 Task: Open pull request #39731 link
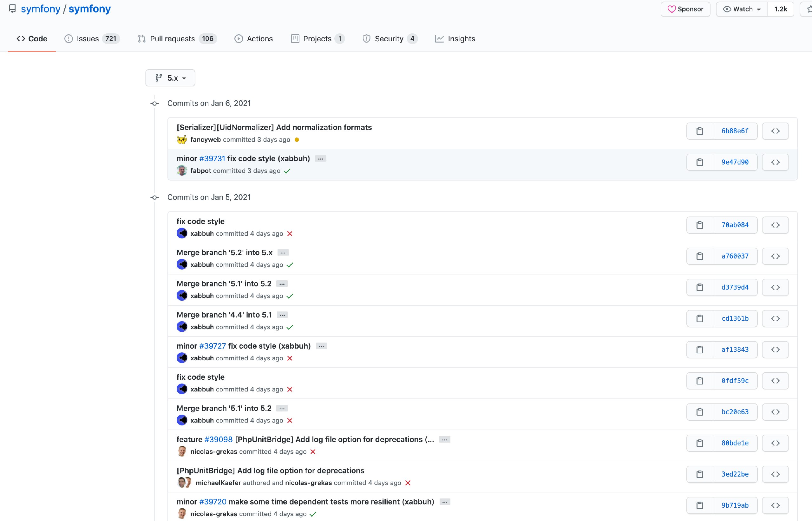pos(212,159)
